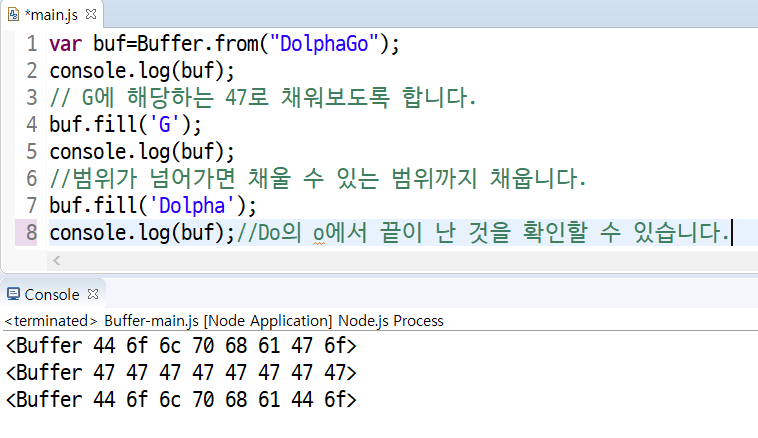Click the 'Dolpha' string on line 7
758x438 pixels.
[192, 206]
